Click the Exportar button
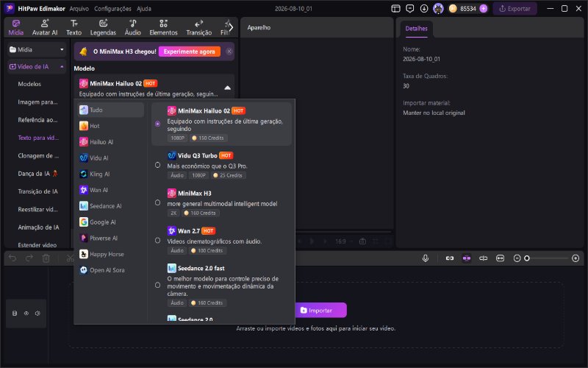This screenshot has width=588, height=368. 515,9
